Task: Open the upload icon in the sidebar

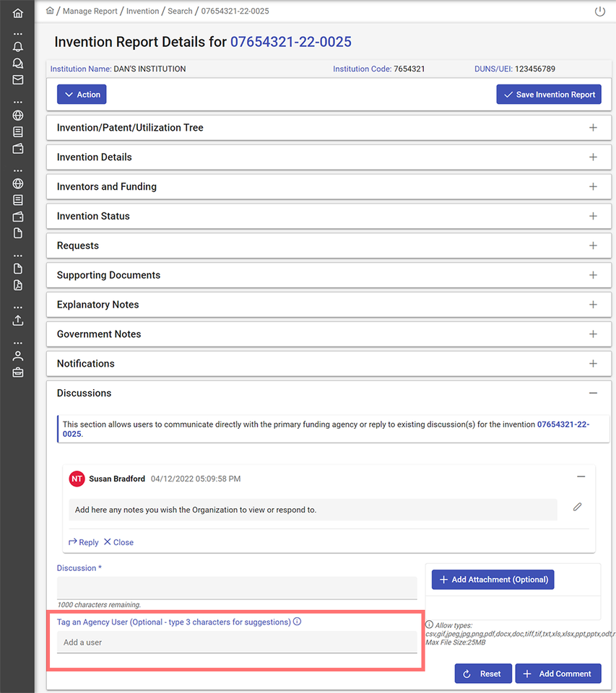Action: (17, 320)
